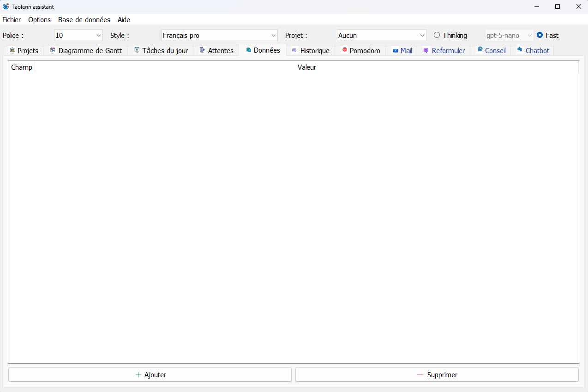The image size is (588, 392).
Task: Click the red Pomodoro tomato icon
Action: 344,50
